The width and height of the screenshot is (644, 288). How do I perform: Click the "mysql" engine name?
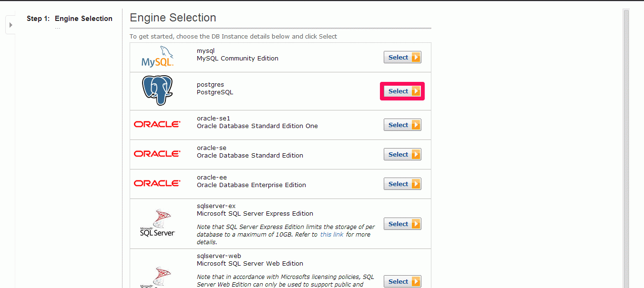click(x=206, y=50)
